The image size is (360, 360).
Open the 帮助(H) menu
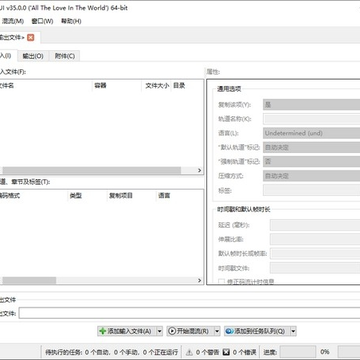(71, 21)
